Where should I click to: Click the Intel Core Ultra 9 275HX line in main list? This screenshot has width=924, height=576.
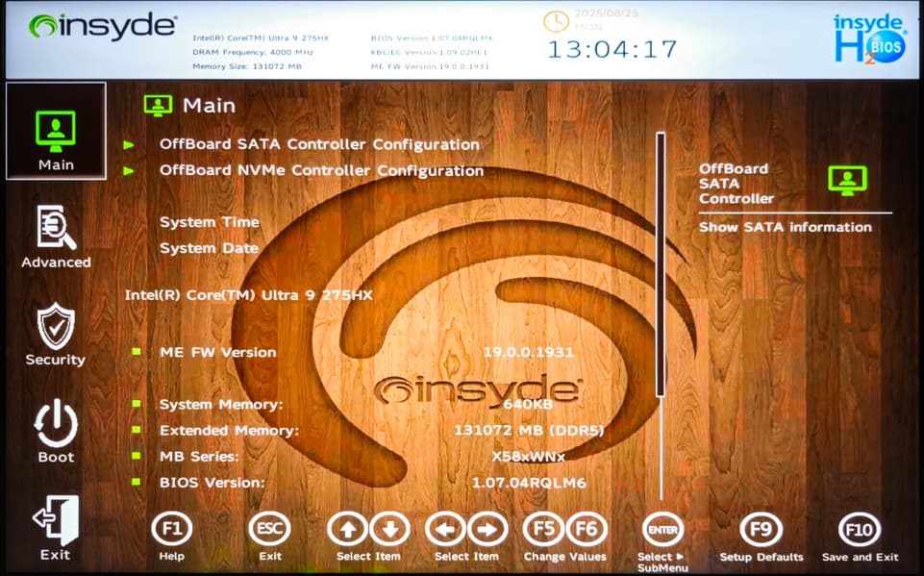click(249, 295)
